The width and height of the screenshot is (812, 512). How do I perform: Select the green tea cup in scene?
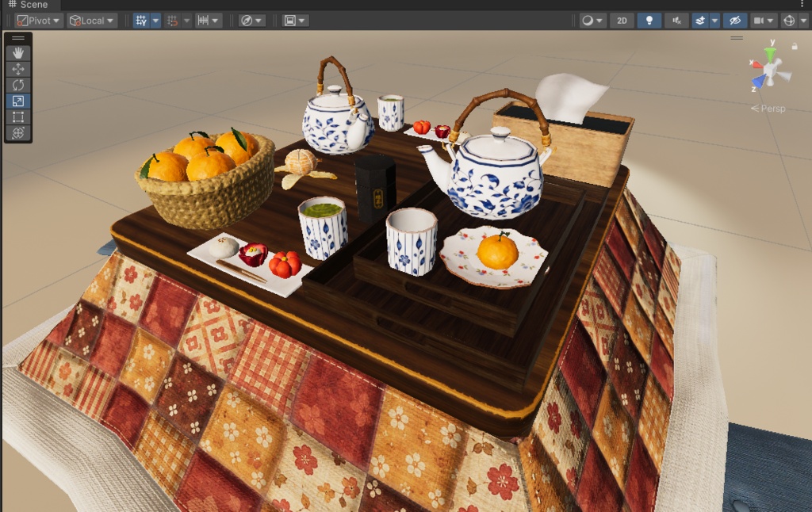click(x=323, y=227)
